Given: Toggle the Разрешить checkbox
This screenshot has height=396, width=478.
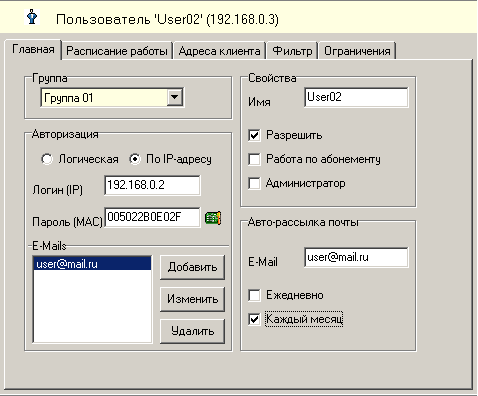Looking at the screenshot, I should pyautogui.click(x=254, y=135).
